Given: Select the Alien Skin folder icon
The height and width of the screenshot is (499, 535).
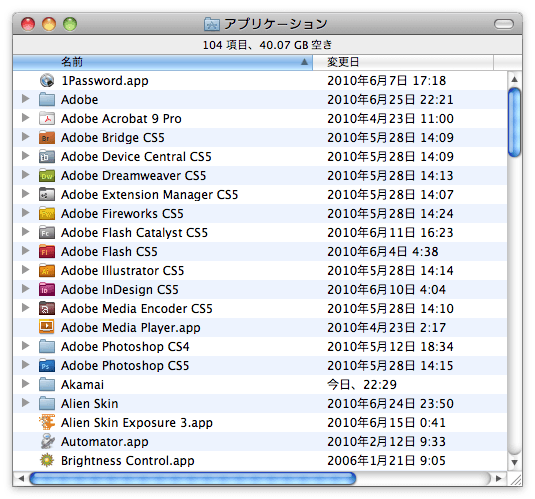Looking at the screenshot, I should (47, 403).
